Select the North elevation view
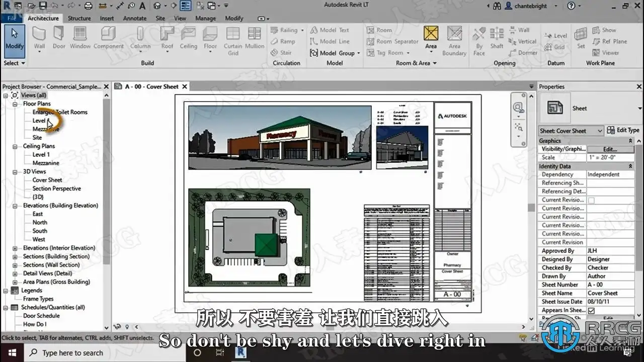Screen dimensions: 644x362 pyautogui.click(x=40, y=222)
